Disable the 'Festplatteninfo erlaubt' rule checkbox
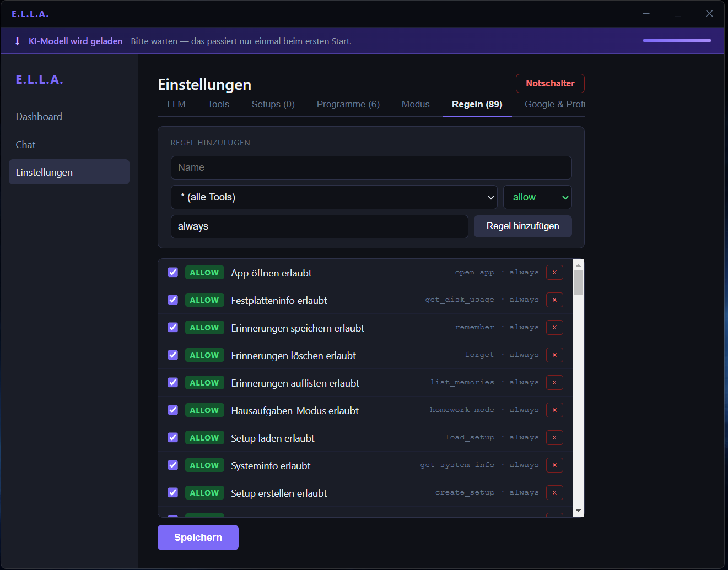The image size is (728, 570). pos(173,300)
